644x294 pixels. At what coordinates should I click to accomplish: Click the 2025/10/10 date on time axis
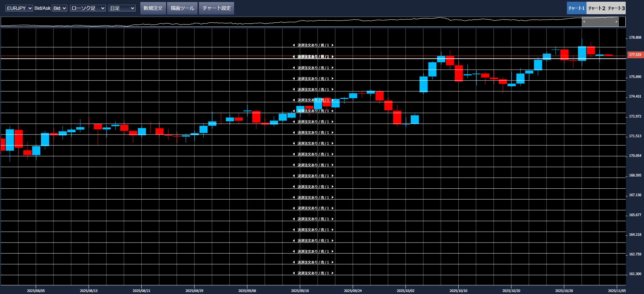click(x=458, y=291)
